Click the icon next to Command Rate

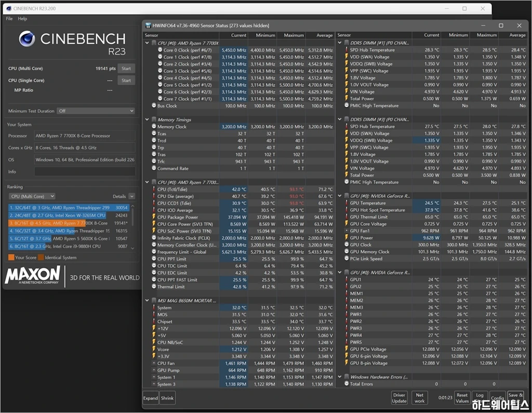point(154,168)
